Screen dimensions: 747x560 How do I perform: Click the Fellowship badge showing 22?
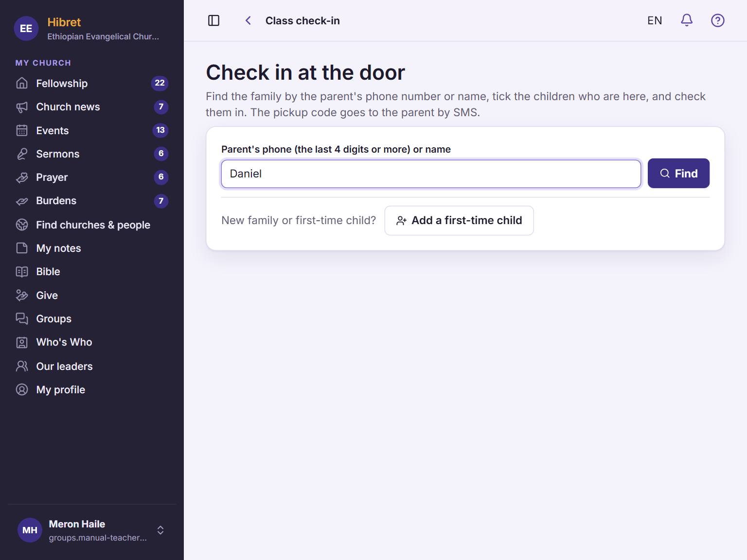pyautogui.click(x=160, y=83)
